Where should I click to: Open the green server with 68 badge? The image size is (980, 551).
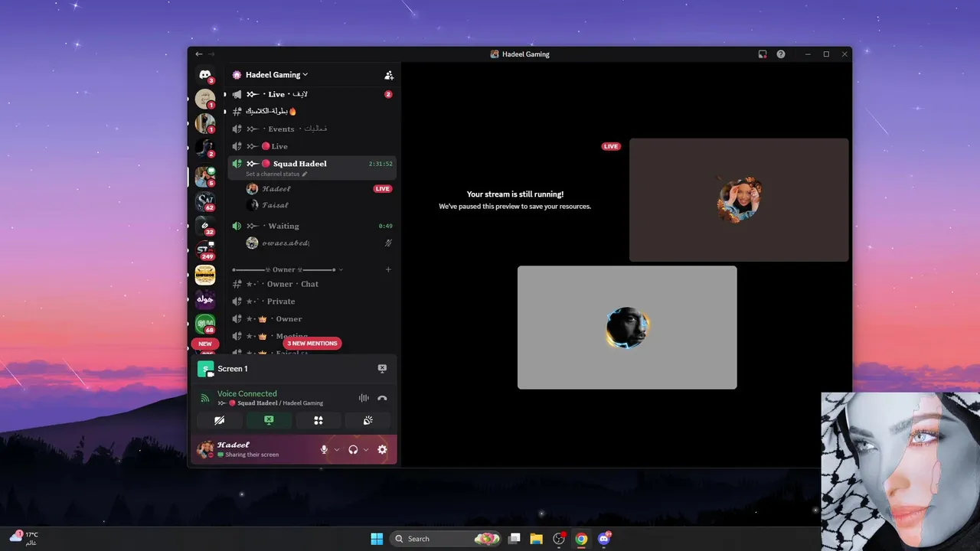tap(205, 324)
